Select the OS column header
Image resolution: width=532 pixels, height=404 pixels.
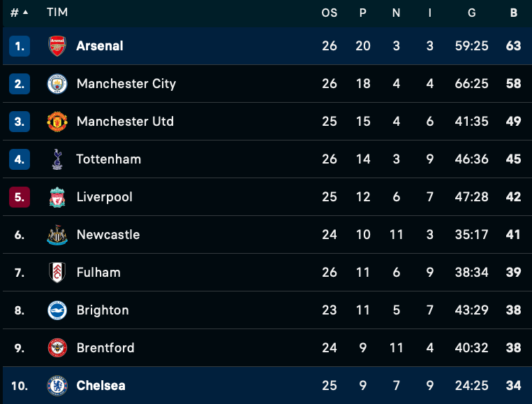pos(330,13)
